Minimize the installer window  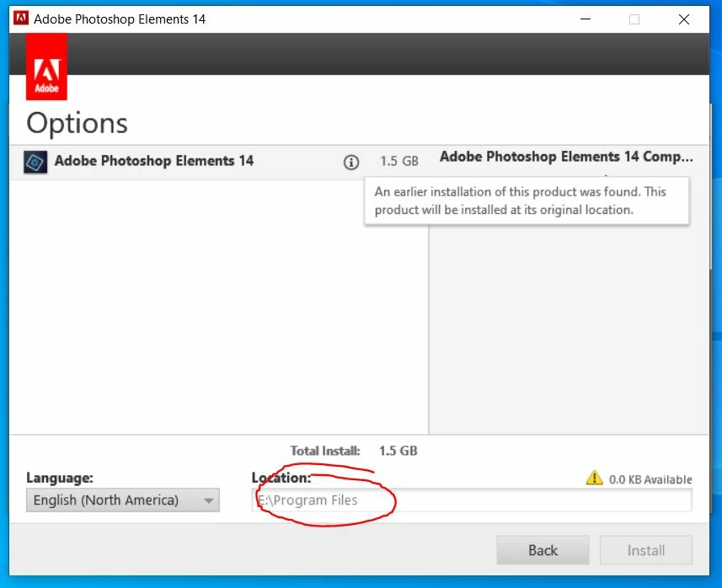pos(586,19)
